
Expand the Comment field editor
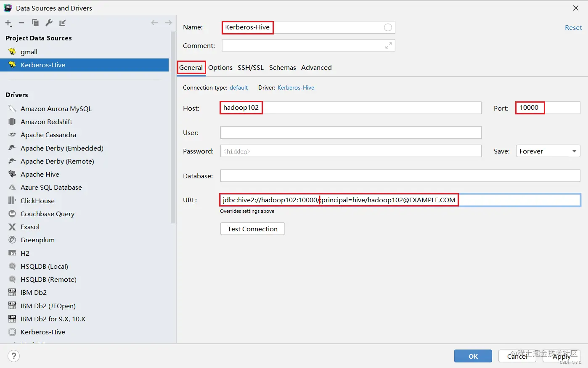click(x=389, y=45)
